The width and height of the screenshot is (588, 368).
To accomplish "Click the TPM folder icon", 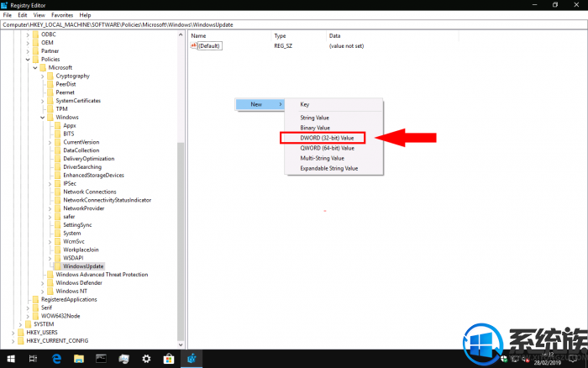I will click(50, 108).
